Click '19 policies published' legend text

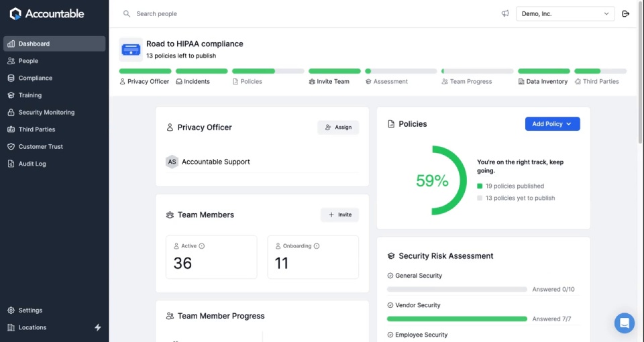point(515,186)
